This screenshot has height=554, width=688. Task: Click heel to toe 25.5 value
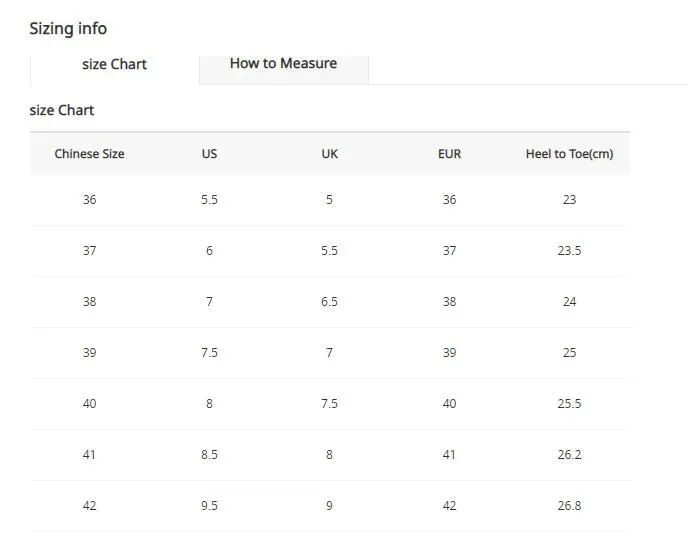[570, 404]
